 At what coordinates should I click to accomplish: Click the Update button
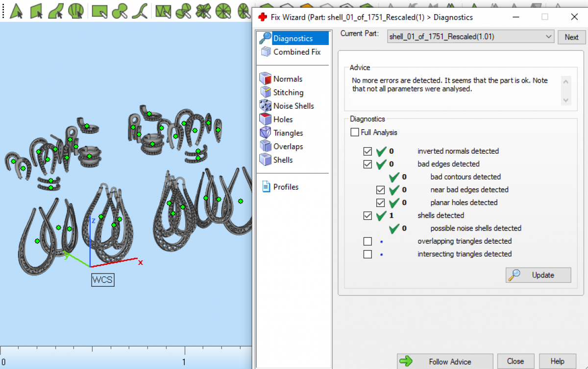point(538,275)
